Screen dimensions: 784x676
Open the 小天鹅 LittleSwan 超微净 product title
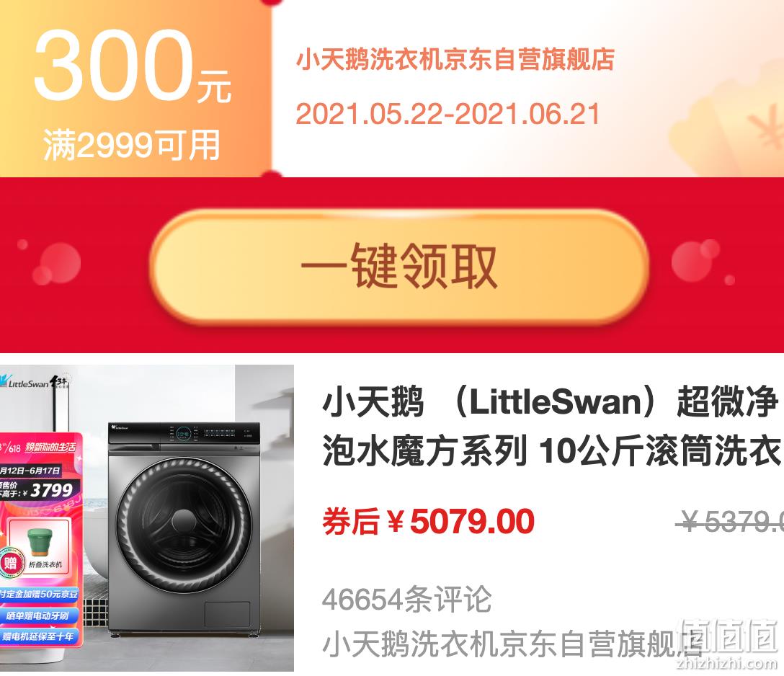pos(551,427)
